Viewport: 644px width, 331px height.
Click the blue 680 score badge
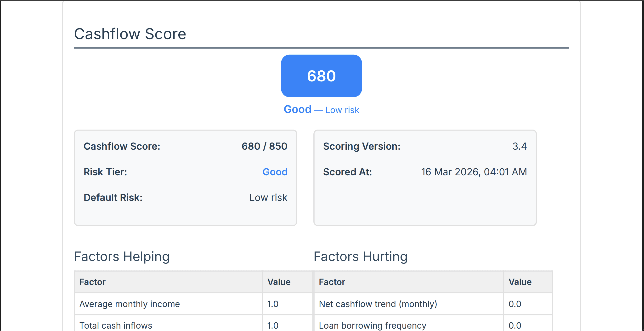coord(321,76)
